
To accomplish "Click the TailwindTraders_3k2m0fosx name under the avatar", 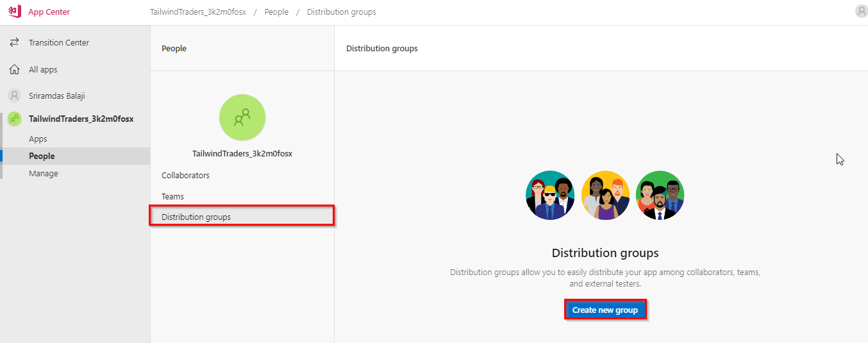I will click(x=242, y=154).
